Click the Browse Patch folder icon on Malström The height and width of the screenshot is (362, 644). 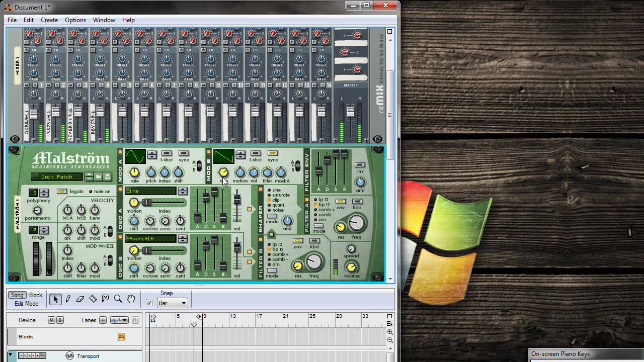coord(99,176)
